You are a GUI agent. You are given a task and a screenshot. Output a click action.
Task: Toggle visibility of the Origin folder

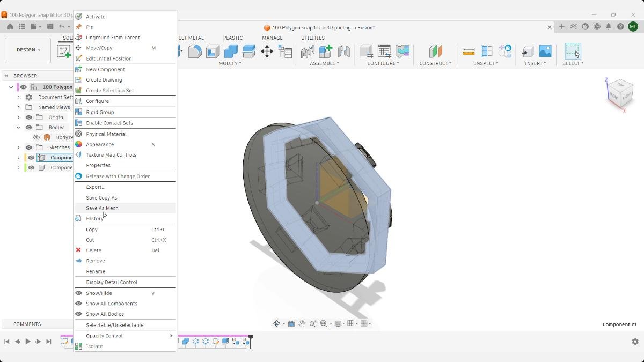click(x=29, y=117)
